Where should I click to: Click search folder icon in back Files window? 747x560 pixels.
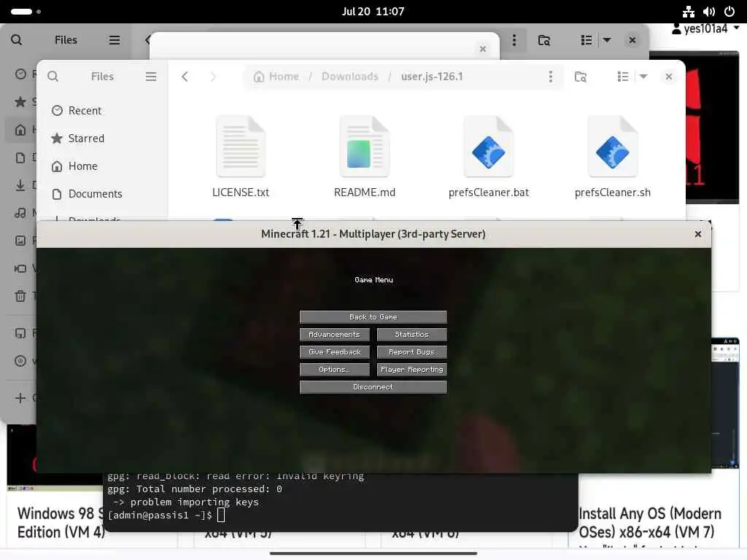[x=544, y=40]
